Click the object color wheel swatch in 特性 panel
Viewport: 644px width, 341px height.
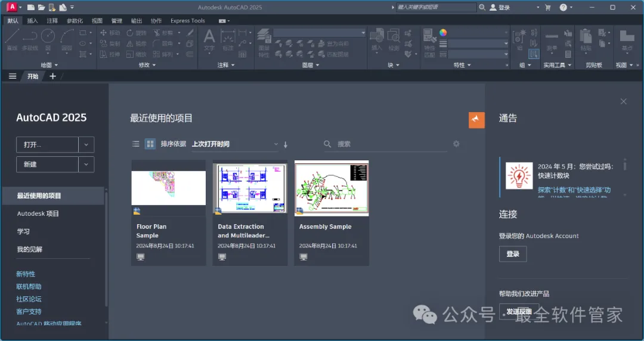tap(443, 32)
